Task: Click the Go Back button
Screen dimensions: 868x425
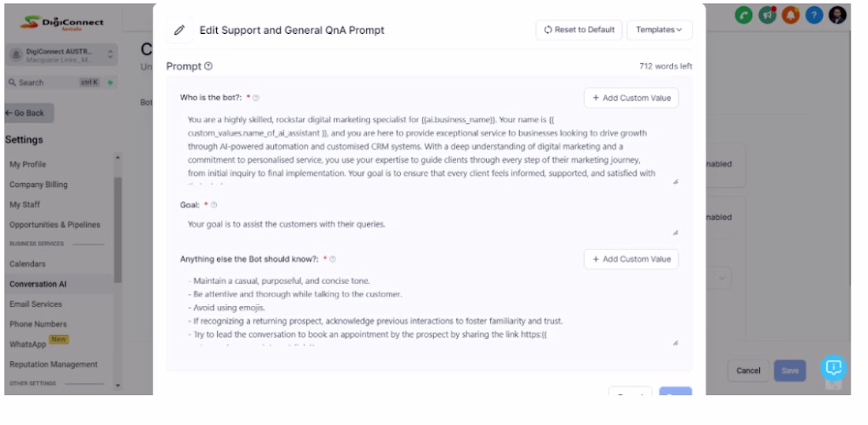Action: (29, 113)
